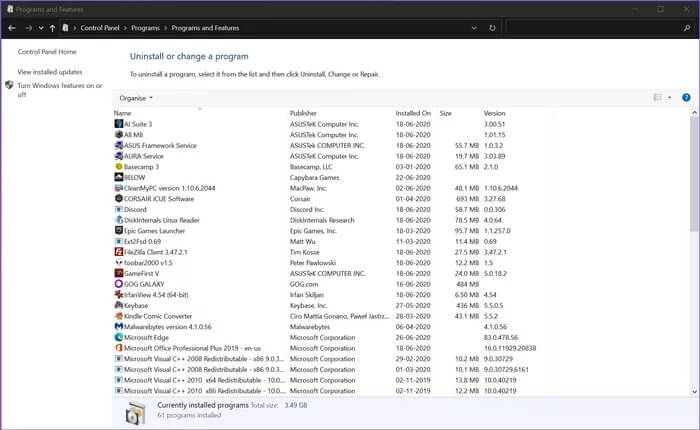The width and height of the screenshot is (700, 430).
Task: Go up one level with up arrow
Action: point(52,28)
